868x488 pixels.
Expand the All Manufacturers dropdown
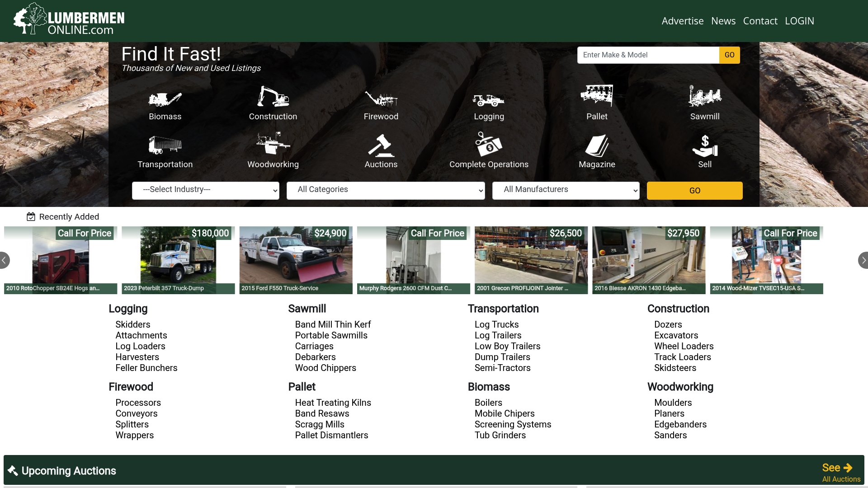(566, 190)
